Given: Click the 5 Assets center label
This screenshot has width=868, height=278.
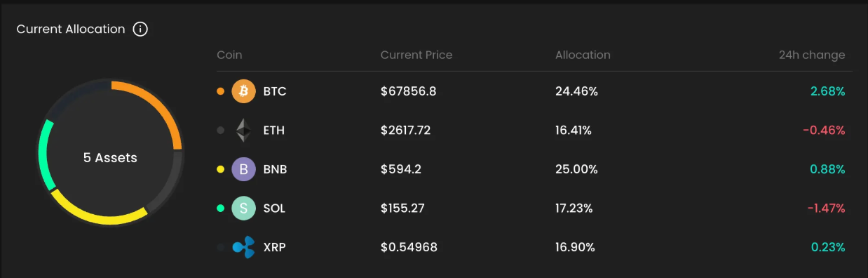Looking at the screenshot, I should (110, 158).
